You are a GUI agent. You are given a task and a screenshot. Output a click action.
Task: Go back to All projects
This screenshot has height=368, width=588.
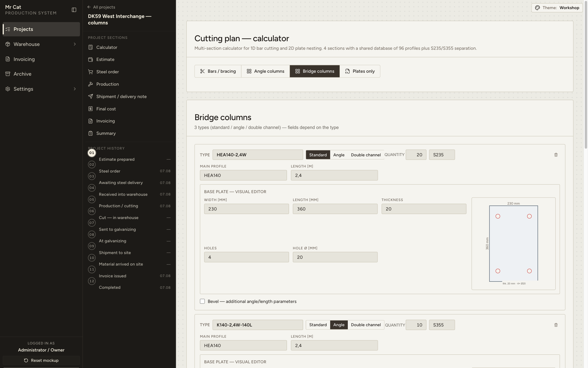(x=101, y=7)
